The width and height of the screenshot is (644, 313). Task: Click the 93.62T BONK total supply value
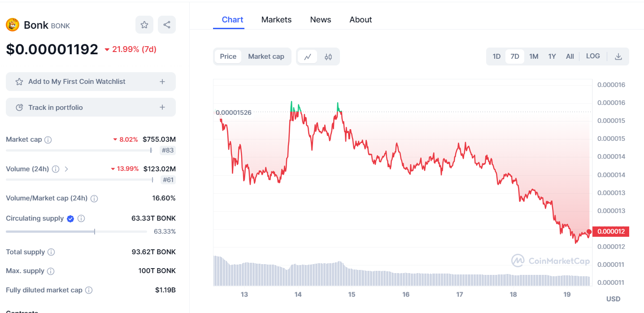154,252
